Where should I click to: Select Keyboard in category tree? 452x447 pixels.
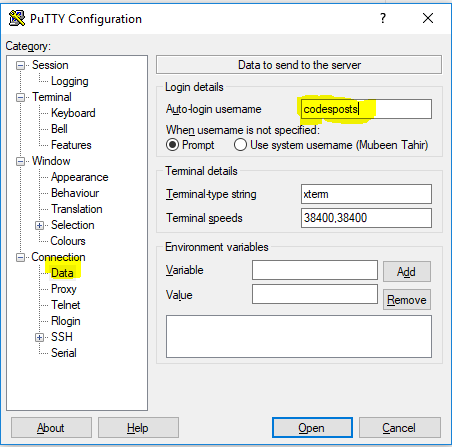point(73,113)
